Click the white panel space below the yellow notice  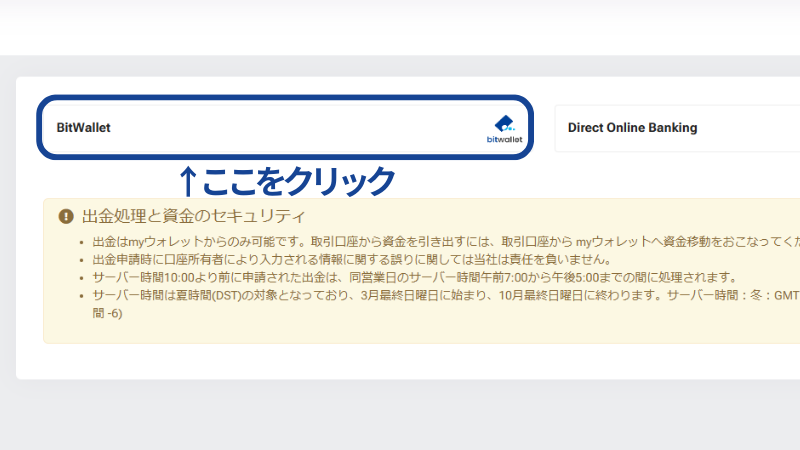(400, 361)
